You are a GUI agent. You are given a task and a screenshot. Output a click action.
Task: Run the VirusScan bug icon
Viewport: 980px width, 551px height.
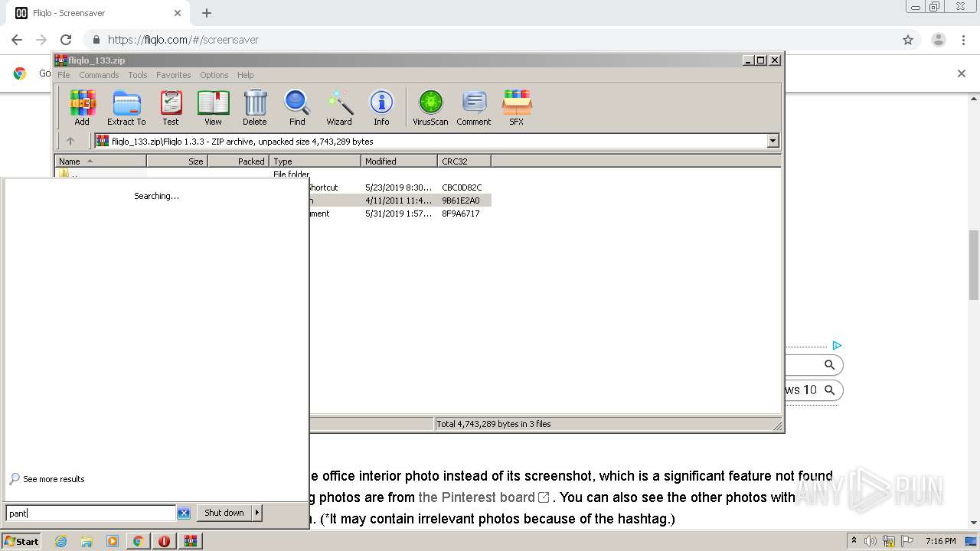(x=430, y=107)
